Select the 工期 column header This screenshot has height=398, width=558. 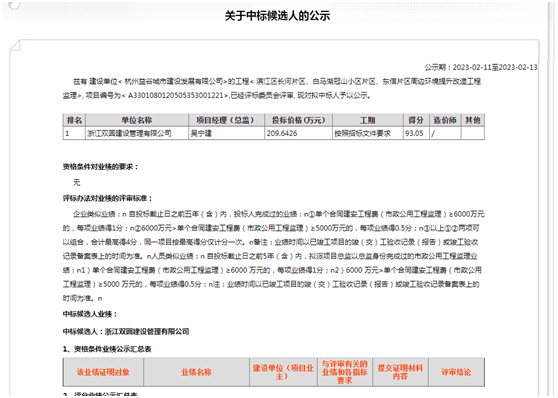click(368, 120)
